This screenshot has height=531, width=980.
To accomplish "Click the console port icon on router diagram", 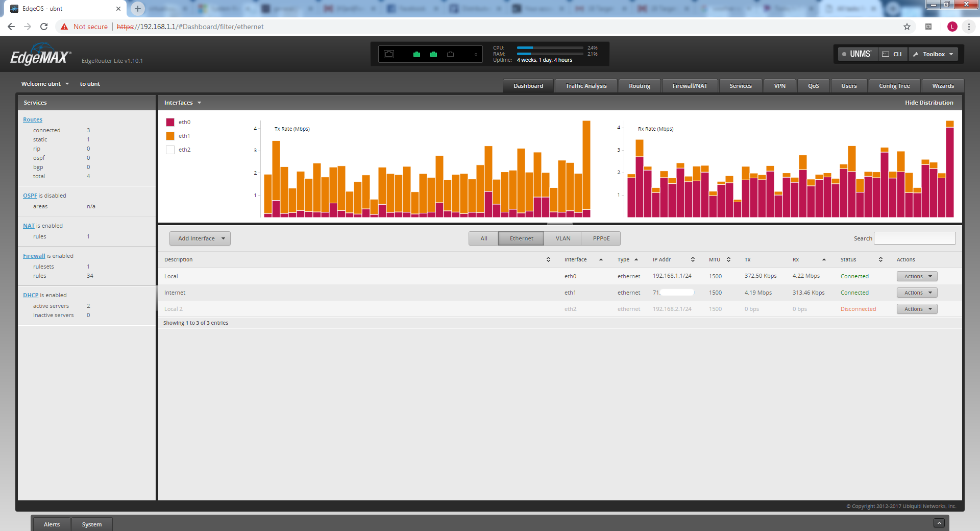I will pyautogui.click(x=389, y=54).
